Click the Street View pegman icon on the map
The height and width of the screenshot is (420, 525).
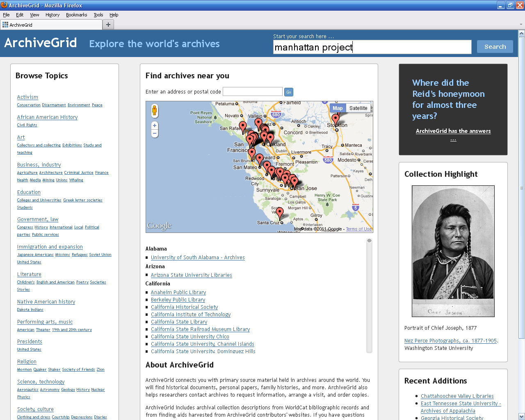pos(155,111)
